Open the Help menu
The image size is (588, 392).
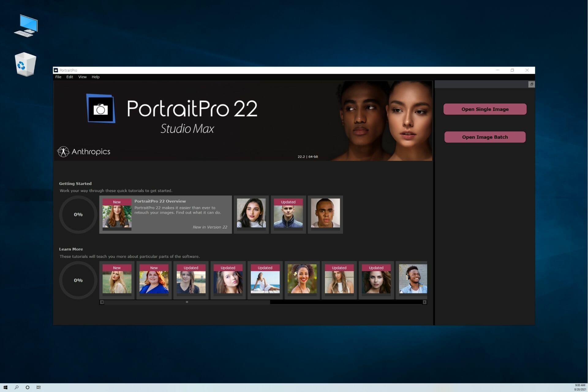coord(96,77)
